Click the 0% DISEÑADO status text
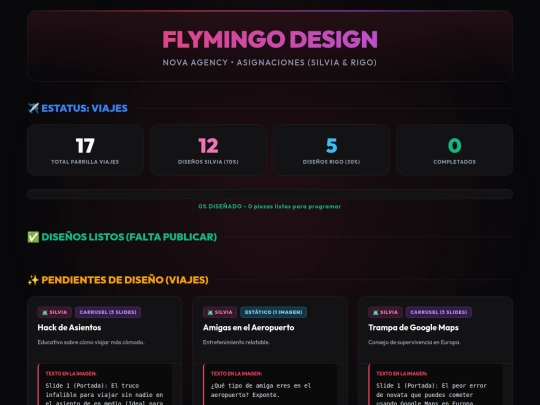Viewport: 540px width, 405px height. pos(270,206)
